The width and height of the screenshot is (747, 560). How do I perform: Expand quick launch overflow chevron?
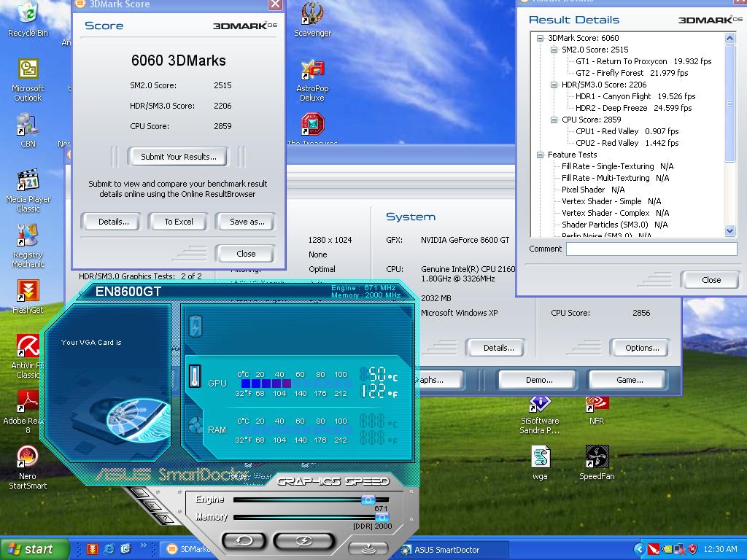[x=144, y=545]
